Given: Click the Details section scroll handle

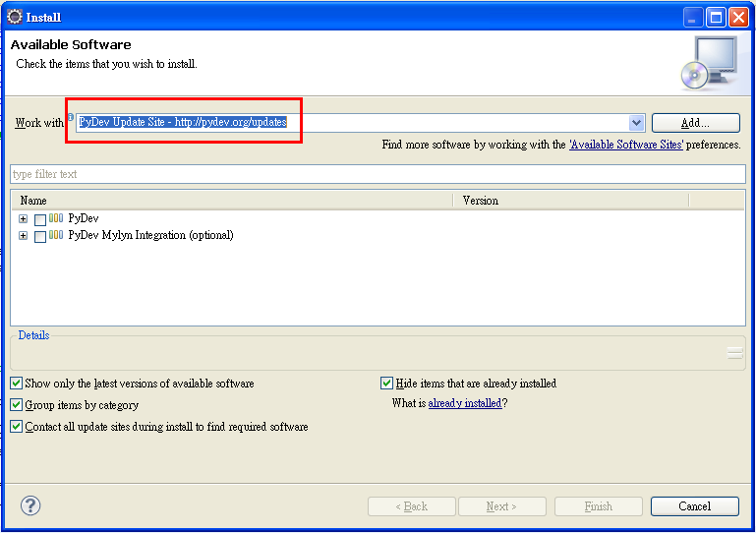Looking at the screenshot, I should tap(734, 353).
